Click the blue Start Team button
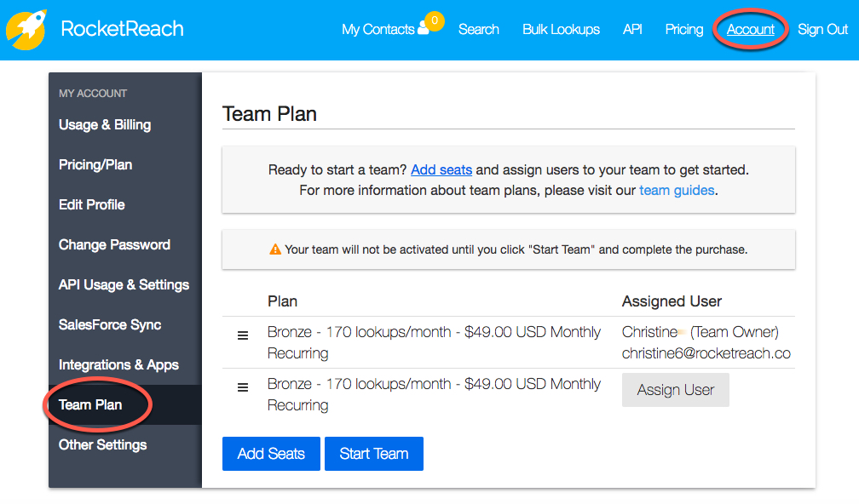The width and height of the screenshot is (859, 504). [x=374, y=454]
